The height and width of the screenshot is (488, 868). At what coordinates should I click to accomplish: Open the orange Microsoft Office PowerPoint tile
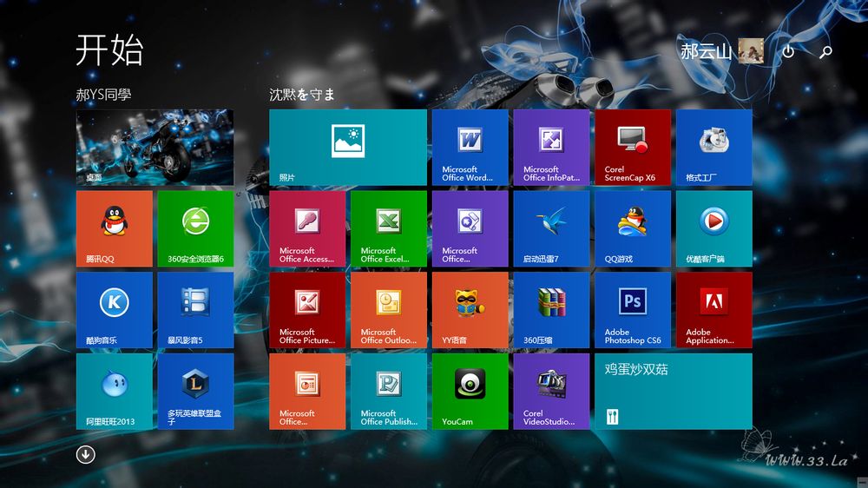tap(307, 392)
